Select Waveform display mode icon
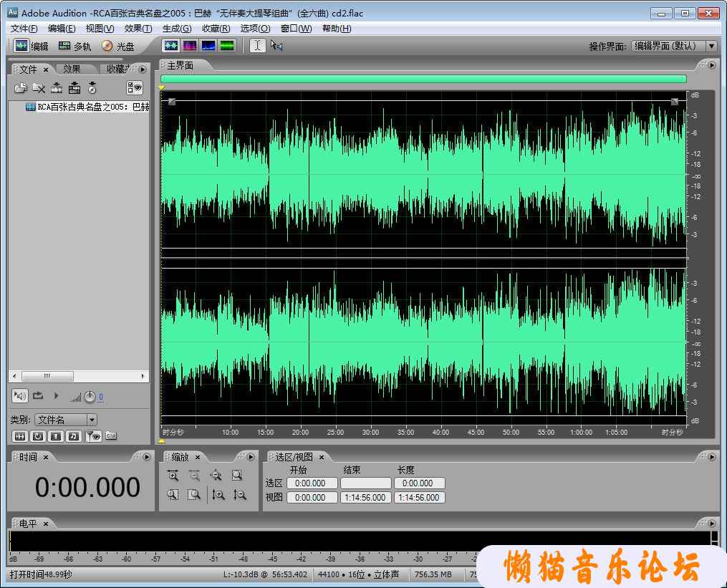This screenshot has width=727, height=588. [171, 45]
